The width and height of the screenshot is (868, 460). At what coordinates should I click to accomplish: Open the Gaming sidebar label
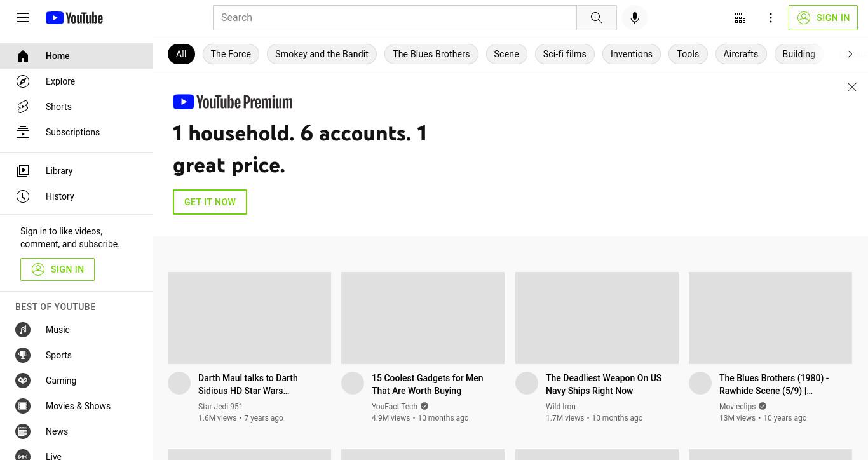61,381
